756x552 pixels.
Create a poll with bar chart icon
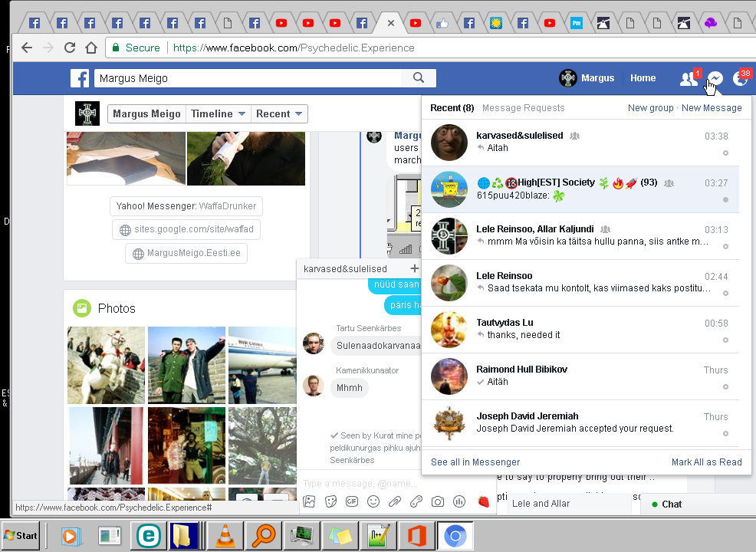[x=459, y=501]
